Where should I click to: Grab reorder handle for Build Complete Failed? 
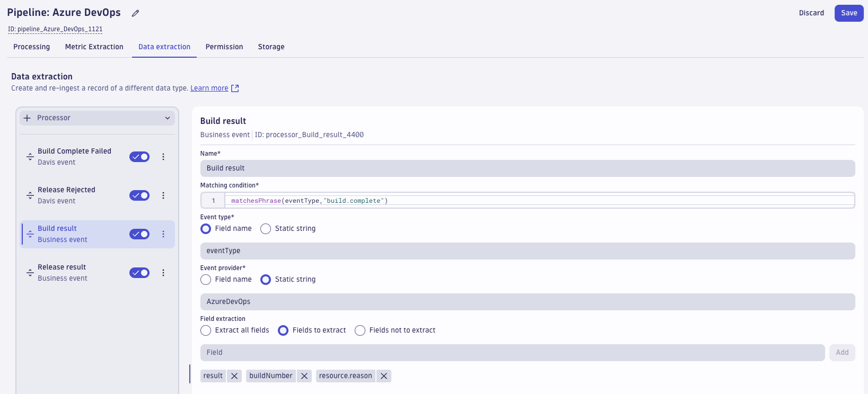pos(30,157)
